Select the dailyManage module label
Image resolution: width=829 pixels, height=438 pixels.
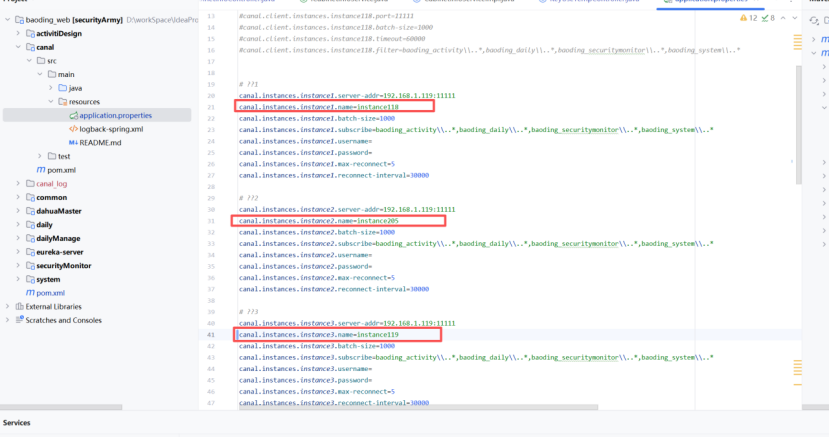pyautogui.click(x=58, y=239)
